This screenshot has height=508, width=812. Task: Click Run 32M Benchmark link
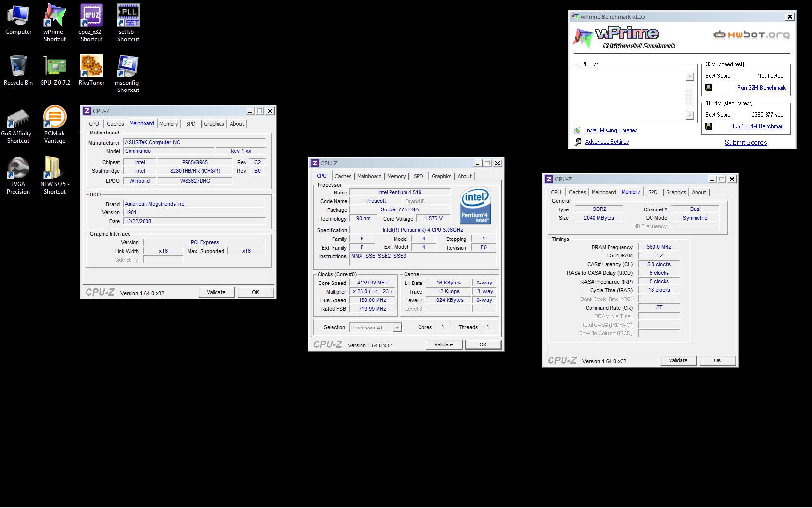tap(761, 88)
